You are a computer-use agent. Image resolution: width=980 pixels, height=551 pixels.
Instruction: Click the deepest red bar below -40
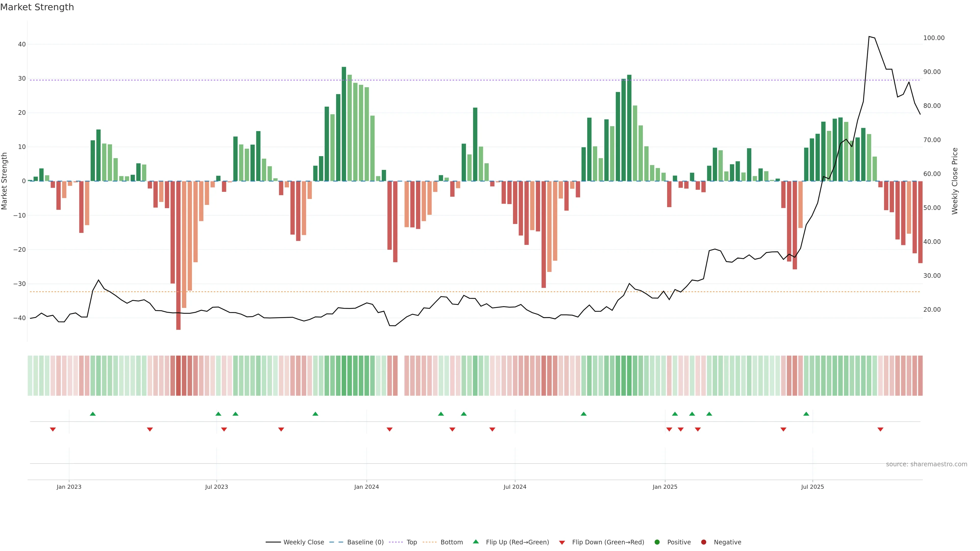click(x=178, y=255)
